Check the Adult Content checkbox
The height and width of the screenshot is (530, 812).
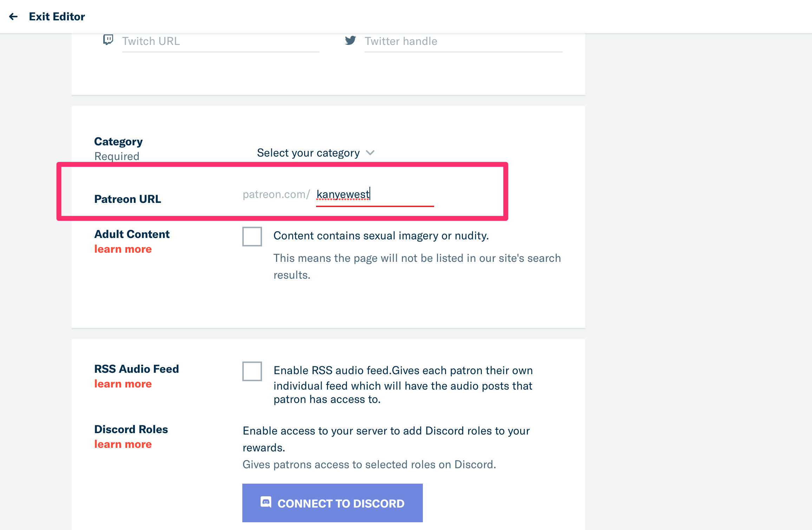click(x=252, y=237)
